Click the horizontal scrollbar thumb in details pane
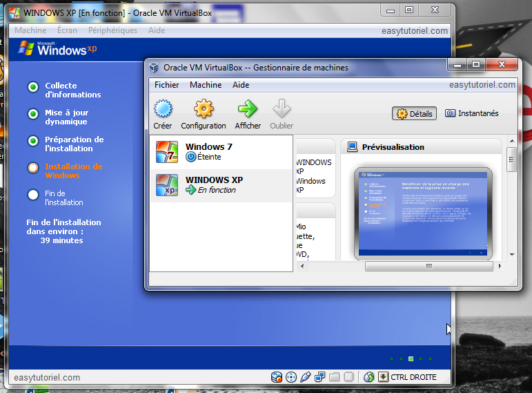This screenshot has height=393, width=532. tap(429, 267)
